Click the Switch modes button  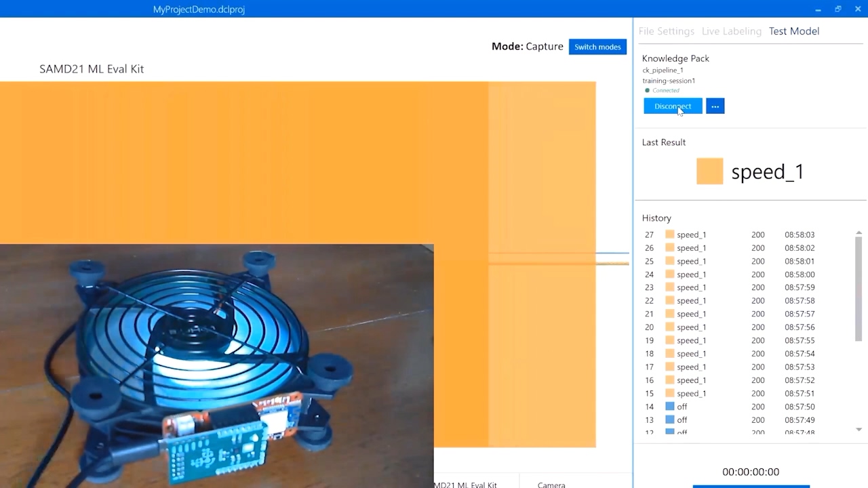(x=597, y=47)
